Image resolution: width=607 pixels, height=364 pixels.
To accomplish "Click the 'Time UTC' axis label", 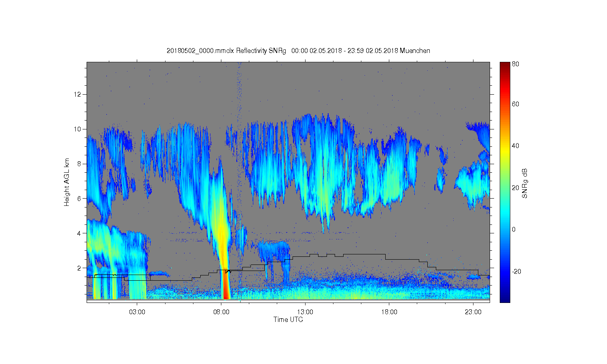I will pos(288,320).
